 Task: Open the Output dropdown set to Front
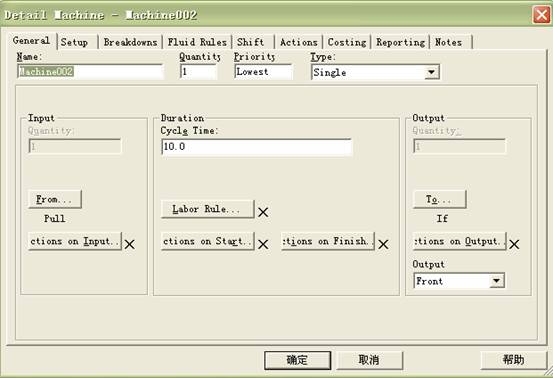(496, 281)
